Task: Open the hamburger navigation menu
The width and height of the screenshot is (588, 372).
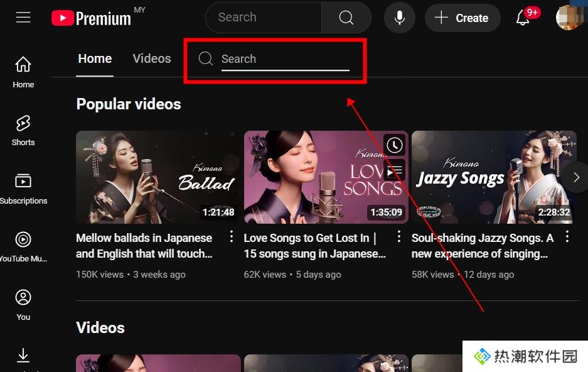Action: point(23,18)
